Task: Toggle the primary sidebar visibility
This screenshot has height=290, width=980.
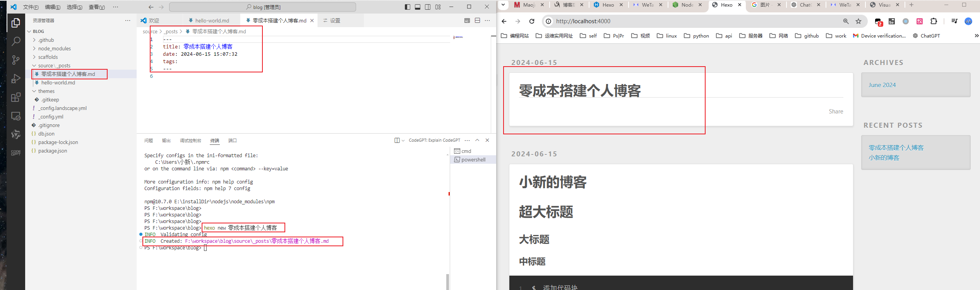Action: (408, 7)
